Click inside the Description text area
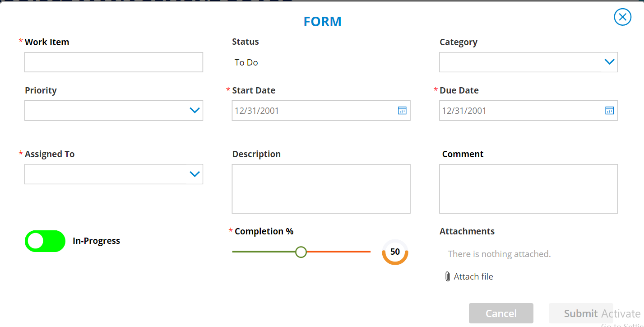 [x=320, y=189]
